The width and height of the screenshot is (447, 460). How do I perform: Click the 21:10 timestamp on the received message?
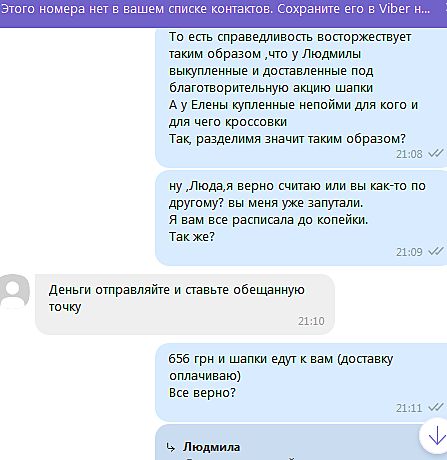coord(311,321)
